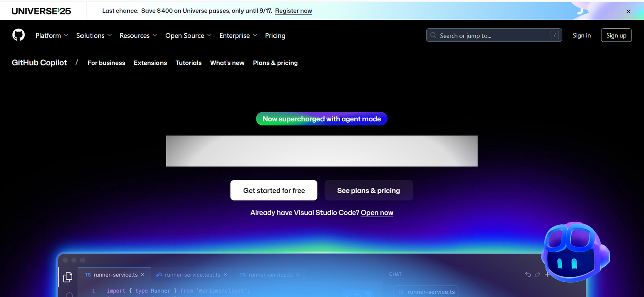Click the Sign in link
This screenshot has width=644, height=297.
[x=582, y=35]
